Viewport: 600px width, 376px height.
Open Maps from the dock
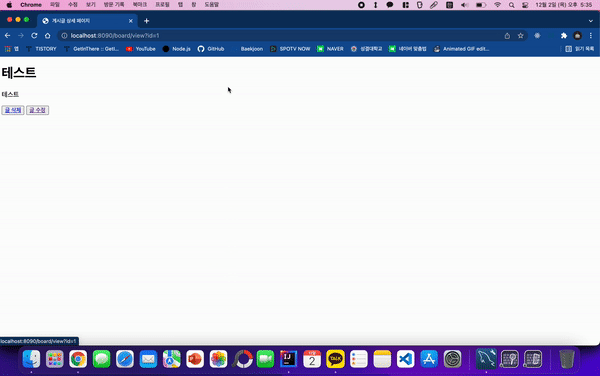[x=171, y=359]
